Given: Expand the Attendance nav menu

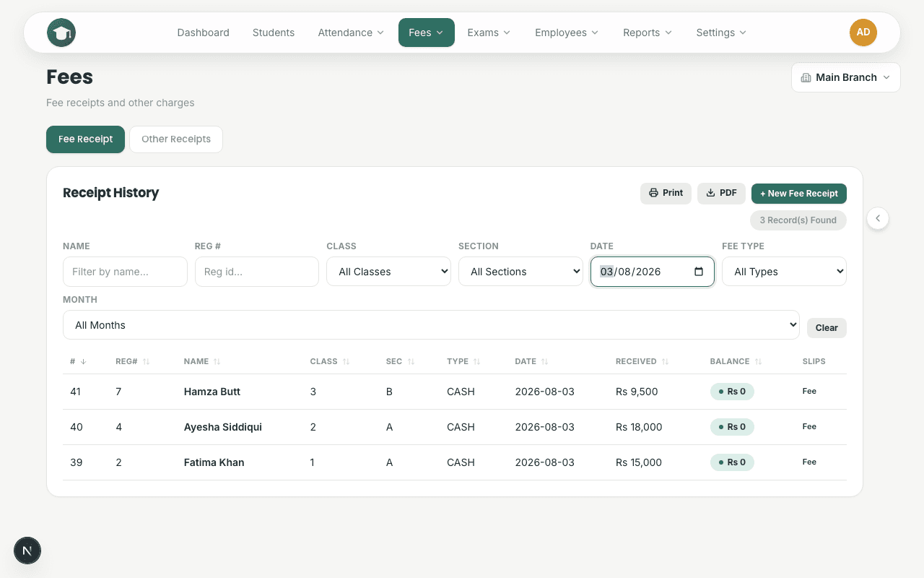Looking at the screenshot, I should tap(351, 33).
